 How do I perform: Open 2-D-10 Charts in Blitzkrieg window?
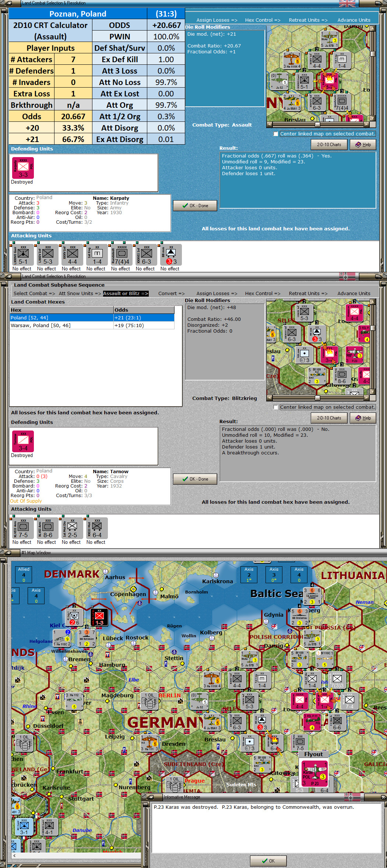[329, 418]
